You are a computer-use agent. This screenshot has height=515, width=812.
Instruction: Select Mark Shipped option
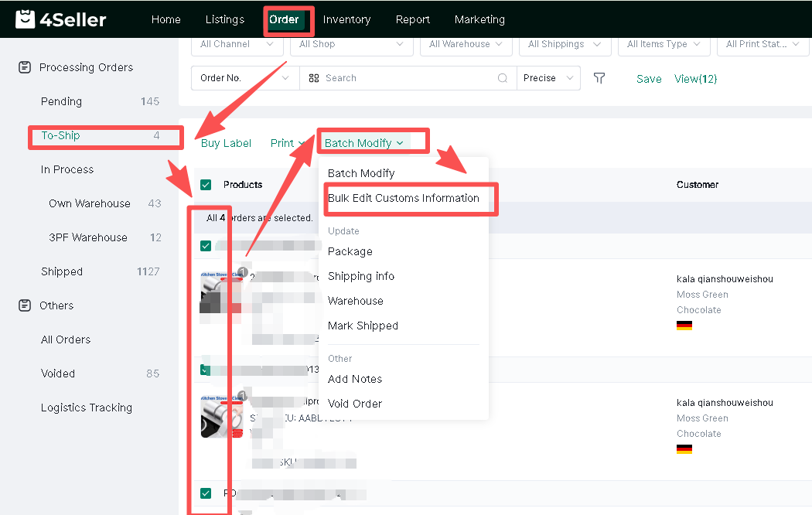click(x=363, y=326)
